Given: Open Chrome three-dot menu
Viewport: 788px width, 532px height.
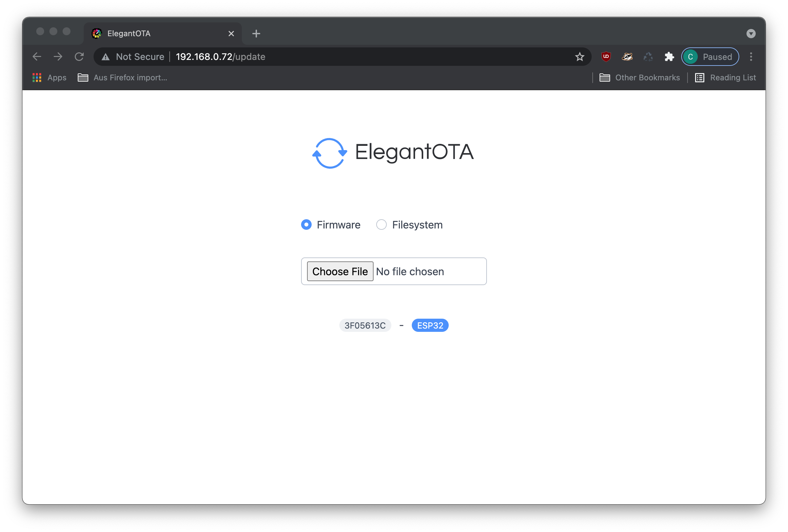Looking at the screenshot, I should [751, 57].
